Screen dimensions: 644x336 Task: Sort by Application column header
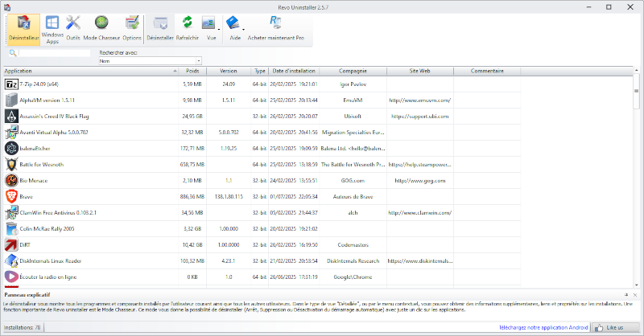[x=91, y=71]
